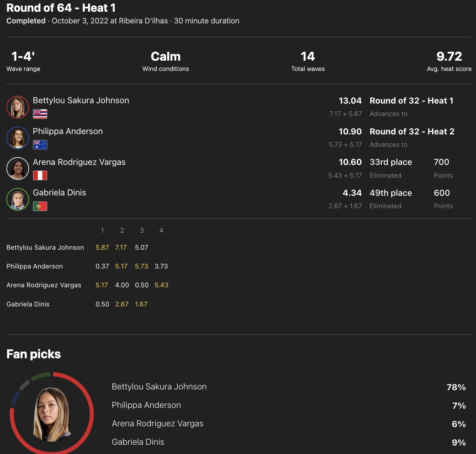
Task: Select Gabriela Dinis in Fan picks
Action: pos(138,442)
